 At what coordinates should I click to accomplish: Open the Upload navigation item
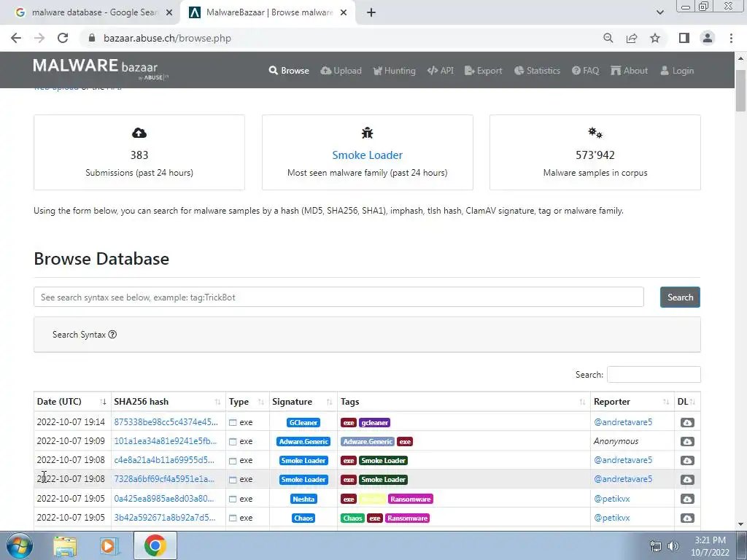point(341,71)
